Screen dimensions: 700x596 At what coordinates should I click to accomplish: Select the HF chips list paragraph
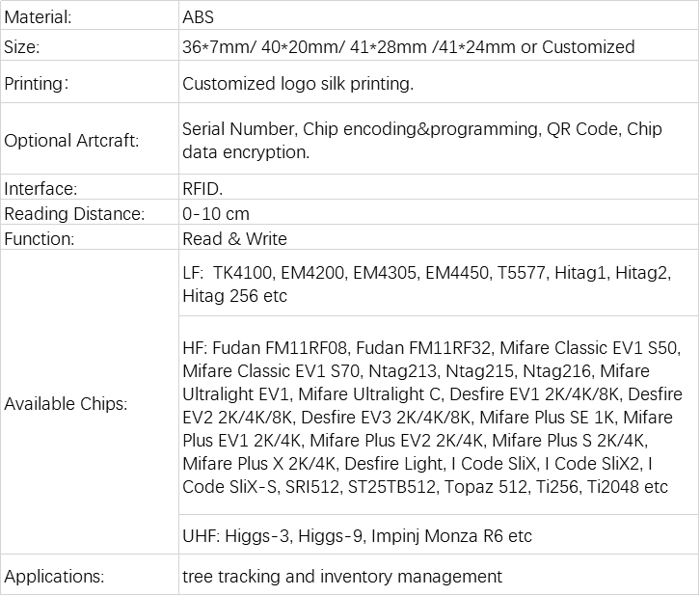tap(432, 417)
